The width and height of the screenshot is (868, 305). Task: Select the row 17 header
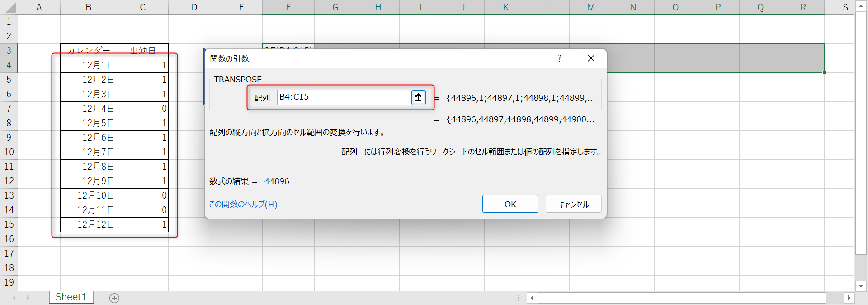(9, 253)
